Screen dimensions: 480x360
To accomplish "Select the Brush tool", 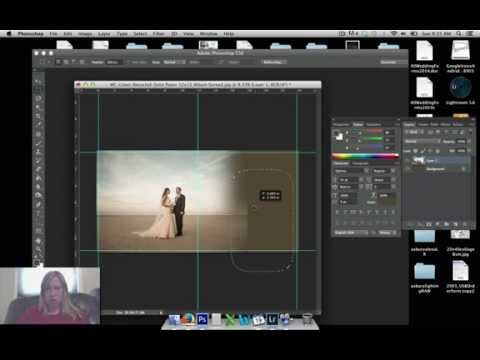I will click(39, 143).
